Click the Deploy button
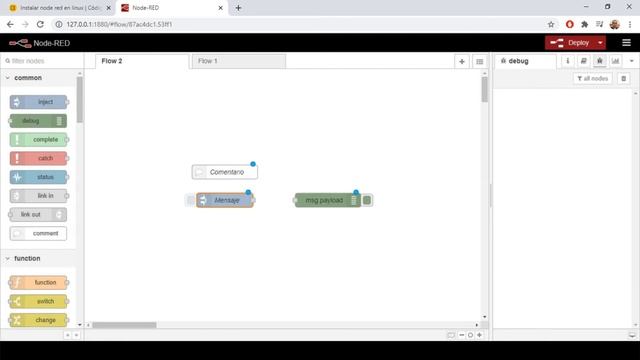Screen dimensions: 640x360 (571, 42)
